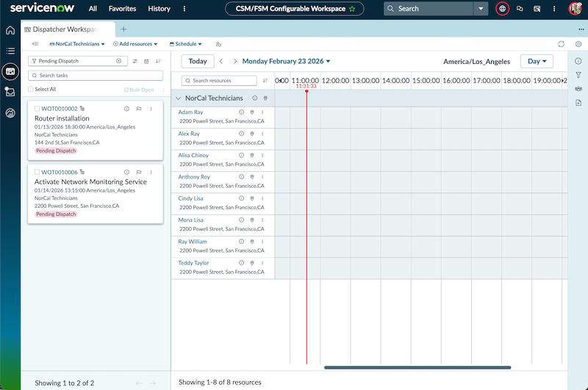Screen dimensions: 588x390
Task: Open the Home icon in left sidebar
Action: click(10, 30)
